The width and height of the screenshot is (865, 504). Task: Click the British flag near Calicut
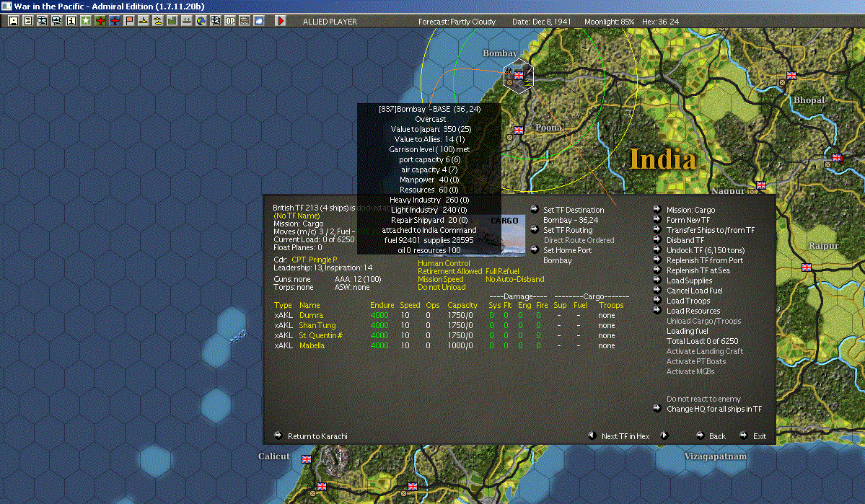coord(306,459)
